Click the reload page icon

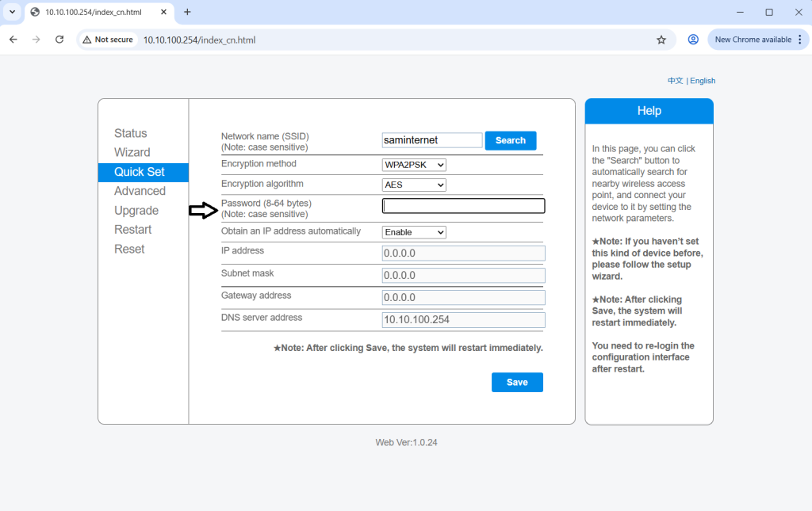point(59,40)
